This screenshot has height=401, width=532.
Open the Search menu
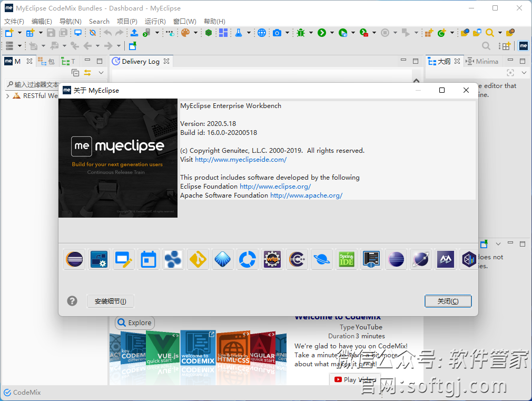pos(99,22)
